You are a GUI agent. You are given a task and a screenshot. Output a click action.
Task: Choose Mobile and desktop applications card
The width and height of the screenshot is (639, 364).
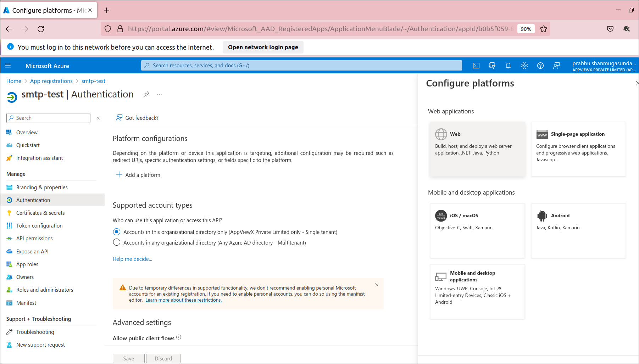(477, 292)
